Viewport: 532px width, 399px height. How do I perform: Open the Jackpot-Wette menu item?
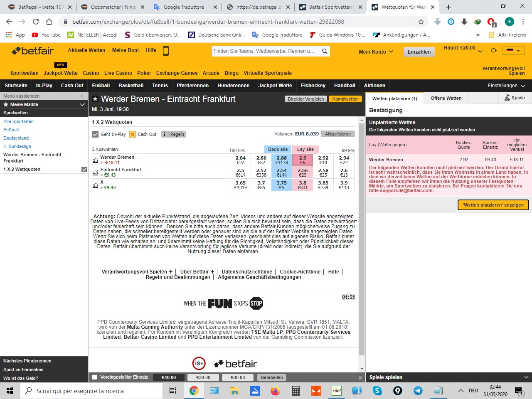[61, 73]
